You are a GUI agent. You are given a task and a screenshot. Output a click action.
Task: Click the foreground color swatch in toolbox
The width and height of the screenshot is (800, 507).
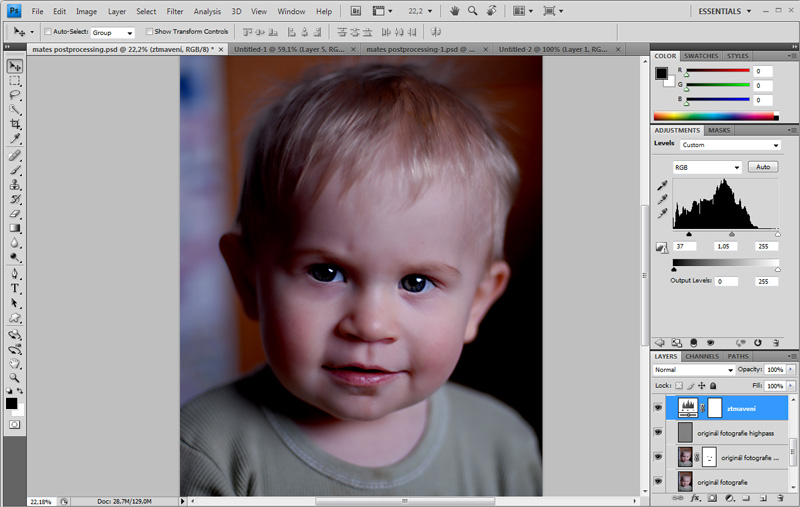12,403
